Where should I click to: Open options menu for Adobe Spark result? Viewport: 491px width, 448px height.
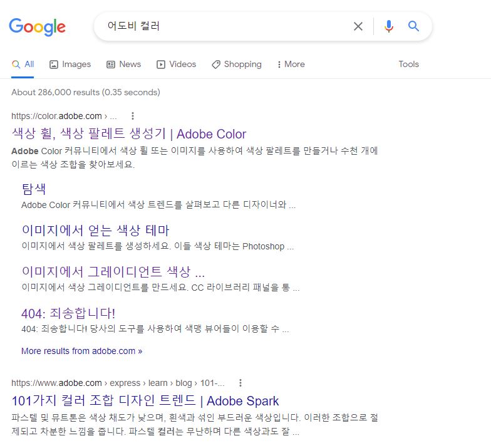tap(240, 382)
